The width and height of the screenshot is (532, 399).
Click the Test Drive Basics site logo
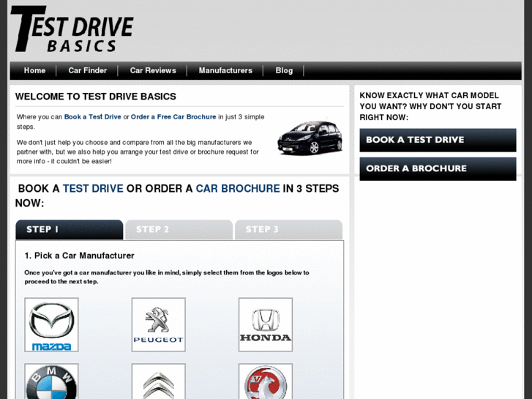pos(72,29)
